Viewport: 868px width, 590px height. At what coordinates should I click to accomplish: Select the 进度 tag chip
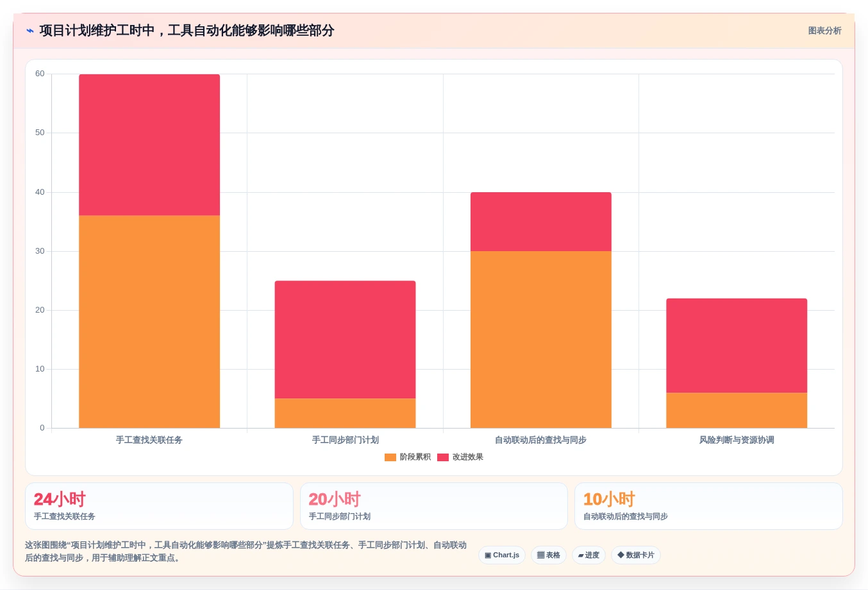[x=588, y=555]
